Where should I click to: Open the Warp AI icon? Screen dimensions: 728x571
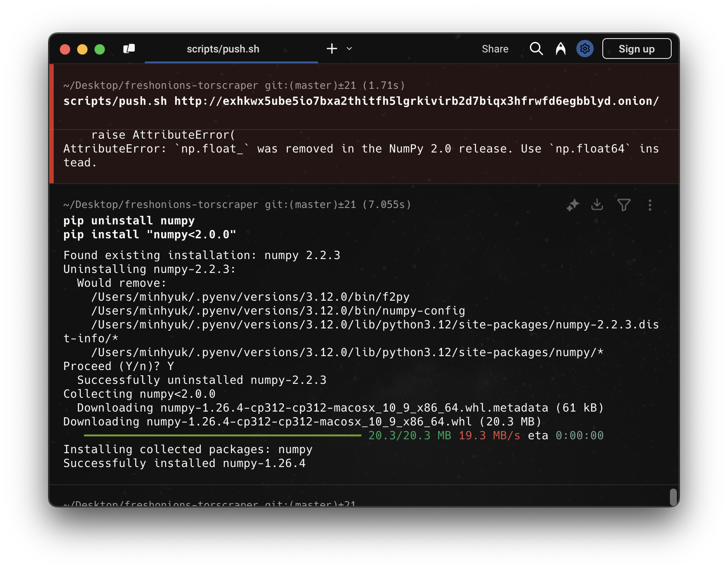pyautogui.click(x=560, y=49)
